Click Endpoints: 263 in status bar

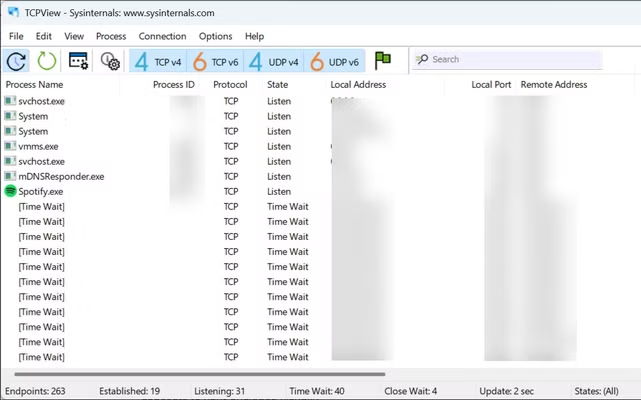click(x=35, y=391)
